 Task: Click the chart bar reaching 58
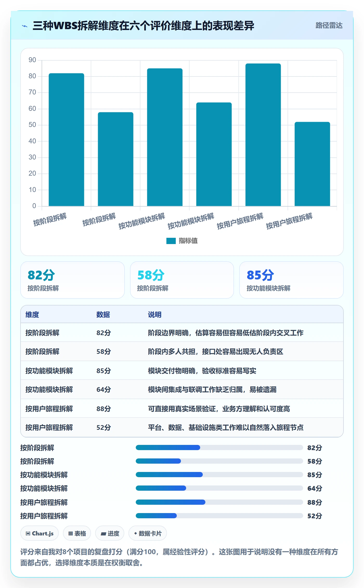point(115,159)
